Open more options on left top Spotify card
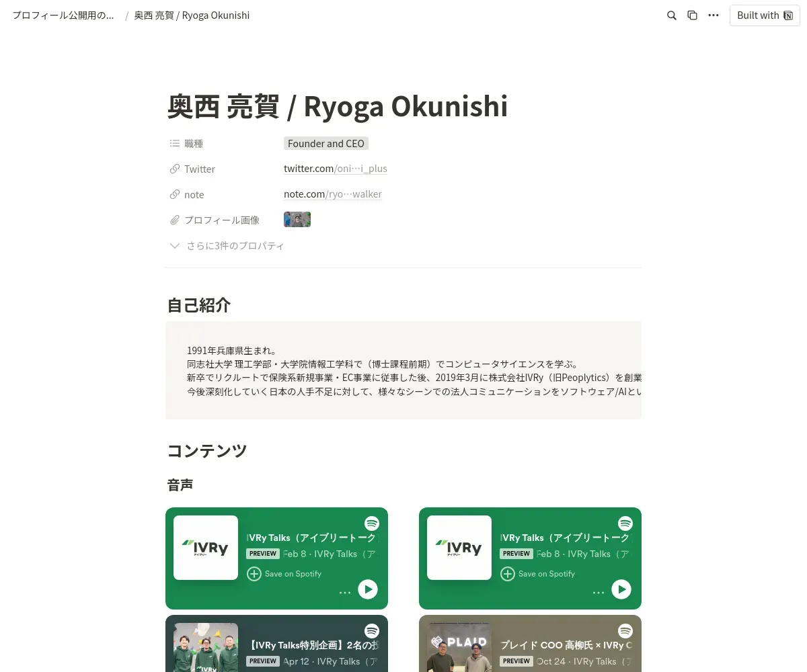The image size is (807, 672). (345, 592)
